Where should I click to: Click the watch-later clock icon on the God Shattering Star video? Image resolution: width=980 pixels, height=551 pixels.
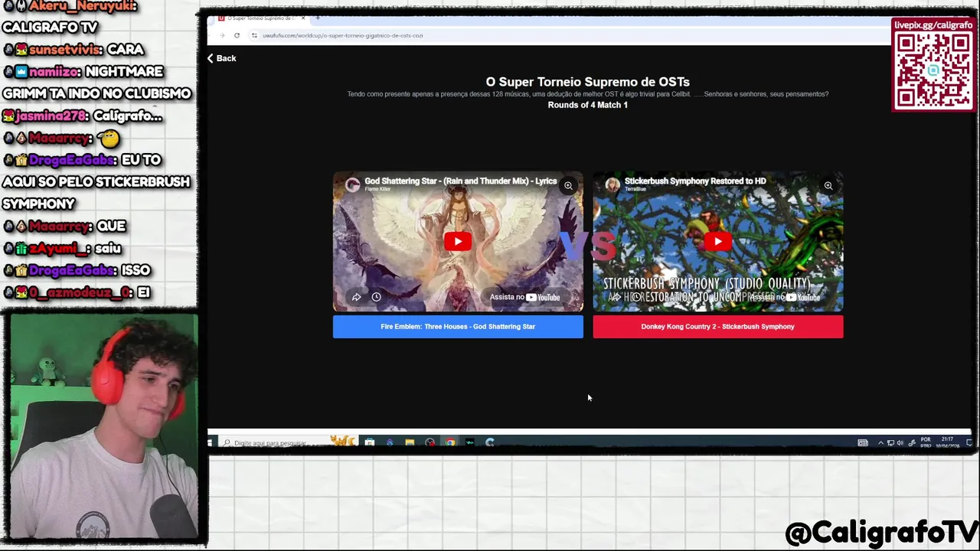(x=376, y=297)
